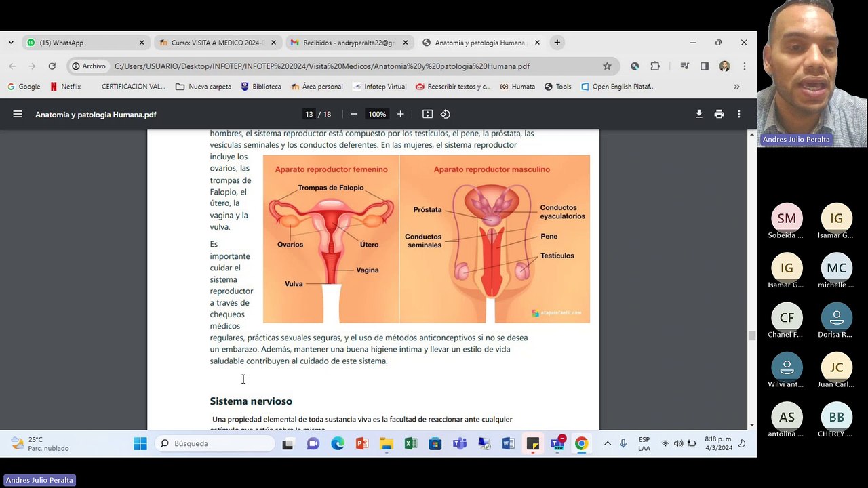Open Microsoft Store from the taskbar
The width and height of the screenshot is (868, 488).
pos(435,444)
